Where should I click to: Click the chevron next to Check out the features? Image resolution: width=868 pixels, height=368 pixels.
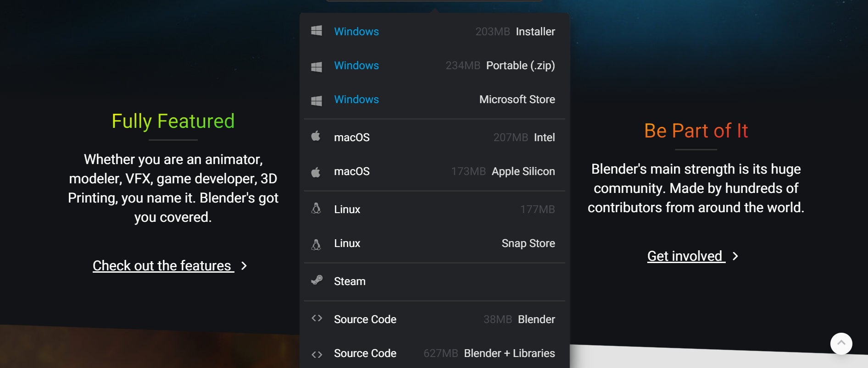[244, 266]
